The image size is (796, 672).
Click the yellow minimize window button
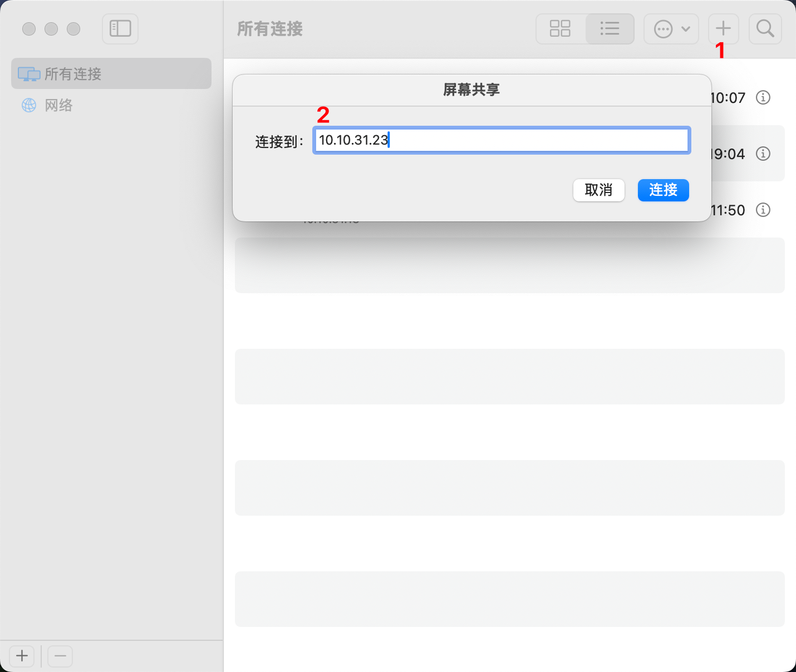(x=51, y=29)
